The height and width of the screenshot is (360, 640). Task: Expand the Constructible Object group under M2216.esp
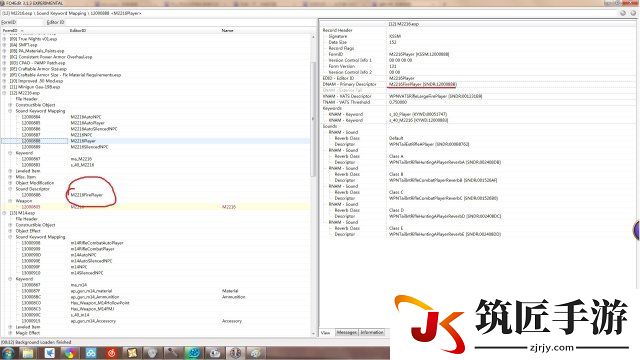(10, 105)
